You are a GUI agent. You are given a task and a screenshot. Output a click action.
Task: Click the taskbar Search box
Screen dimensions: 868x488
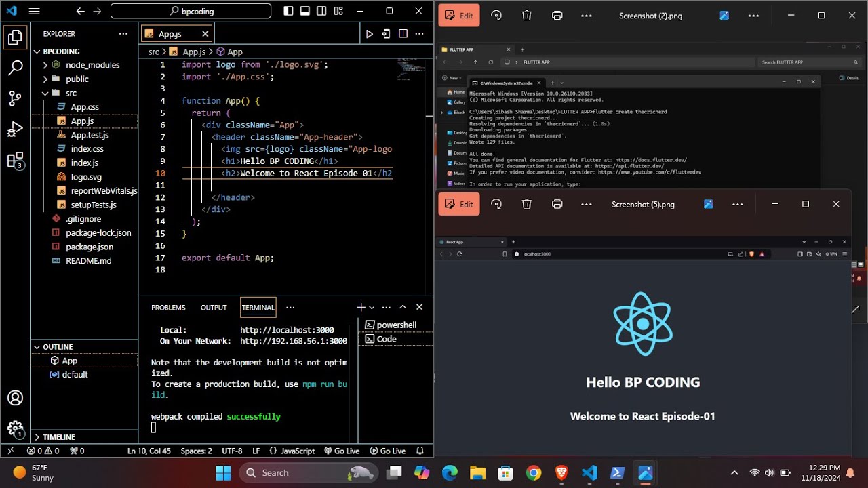coord(308,472)
